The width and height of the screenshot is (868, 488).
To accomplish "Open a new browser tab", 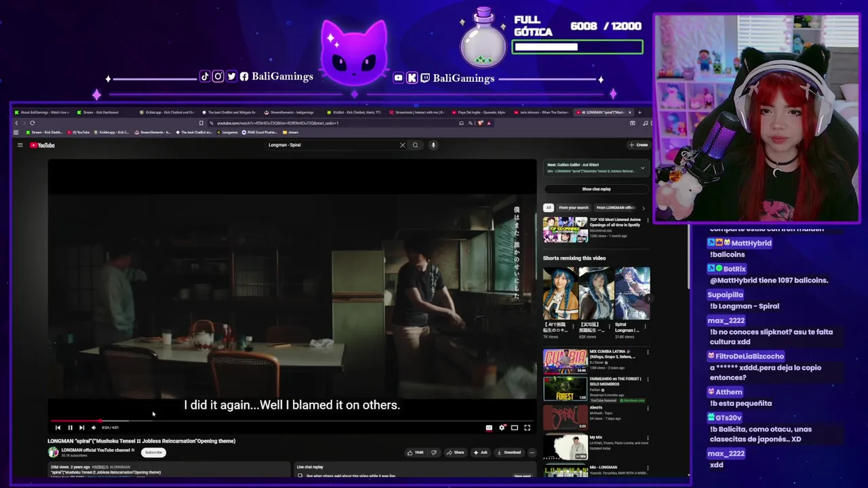I will pyautogui.click(x=639, y=113).
